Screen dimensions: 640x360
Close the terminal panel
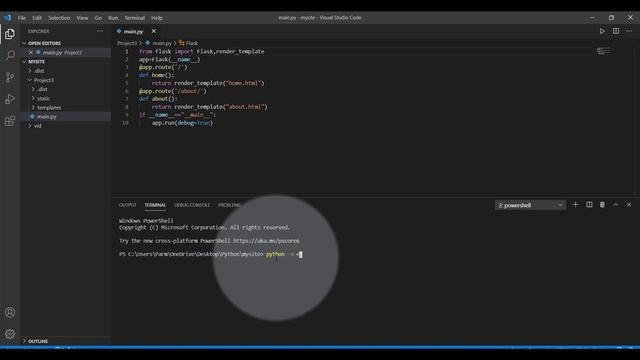coord(629,204)
